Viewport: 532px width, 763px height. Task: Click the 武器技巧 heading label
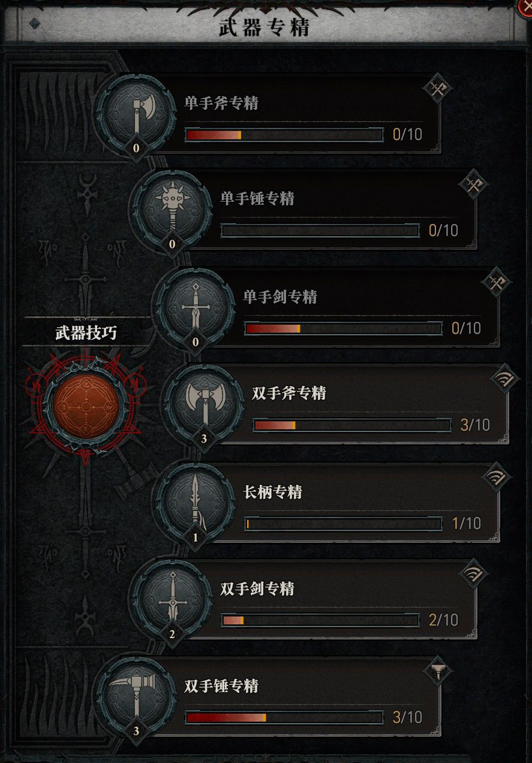(x=86, y=333)
